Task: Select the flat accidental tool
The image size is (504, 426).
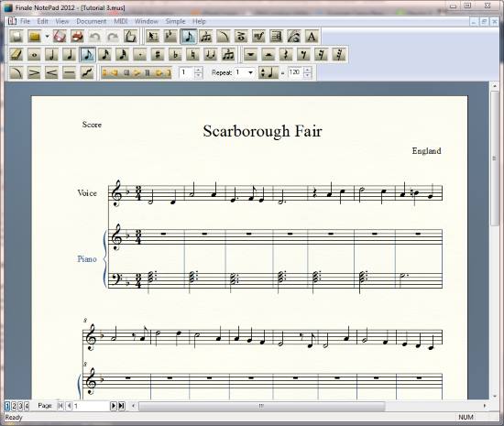Action: [175, 55]
